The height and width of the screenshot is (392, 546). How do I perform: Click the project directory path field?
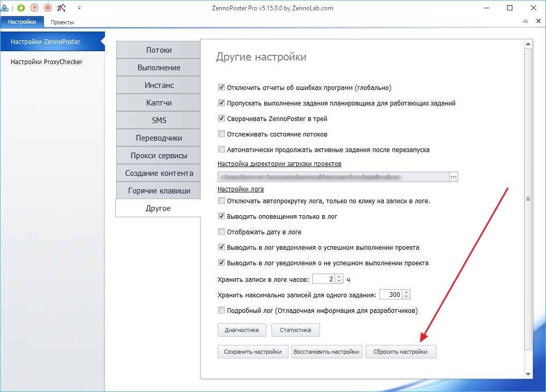333,177
